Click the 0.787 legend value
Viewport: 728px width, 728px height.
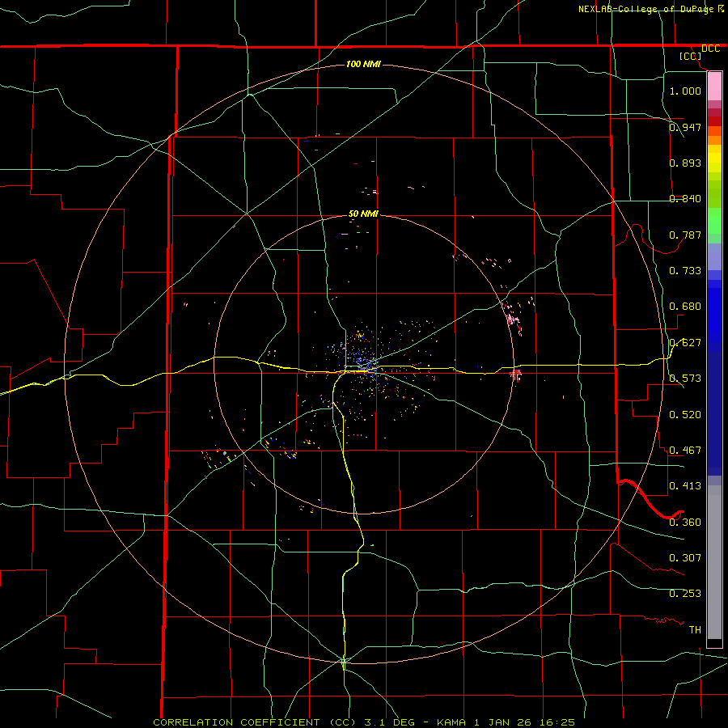pyautogui.click(x=685, y=235)
